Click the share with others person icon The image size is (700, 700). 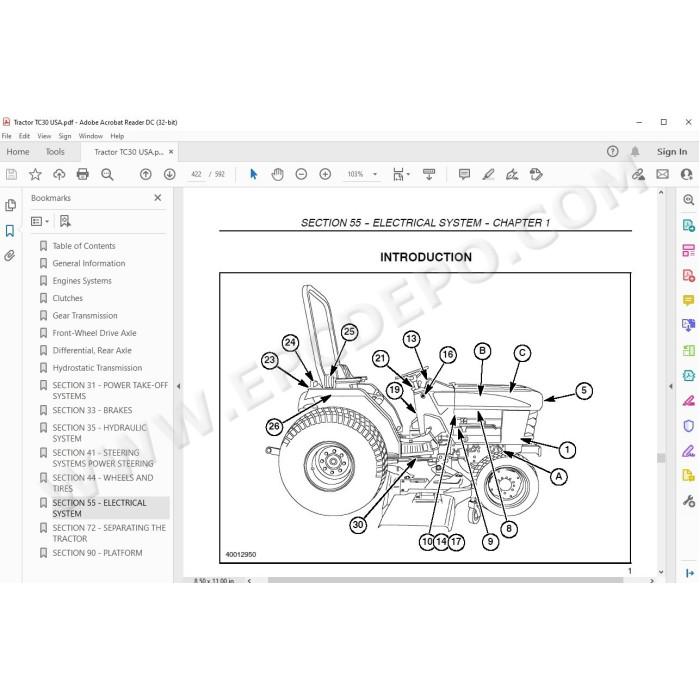[x=687, y=174]
